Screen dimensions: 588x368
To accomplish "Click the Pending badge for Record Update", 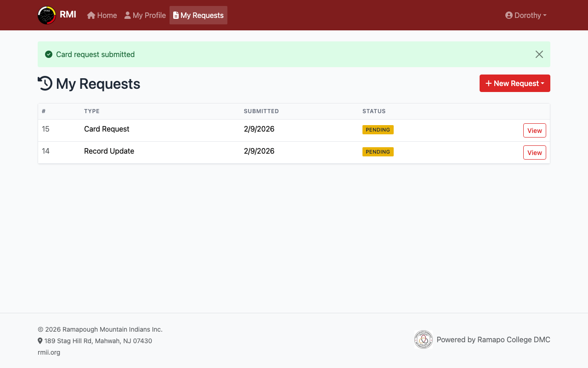I will pyautogui.click(x=378, y=152).
